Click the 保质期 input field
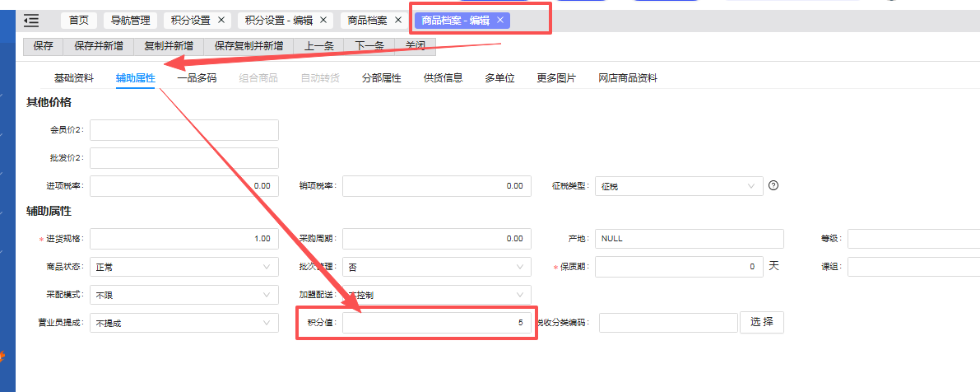The image size is (980, 392). (x=680, y=267)
